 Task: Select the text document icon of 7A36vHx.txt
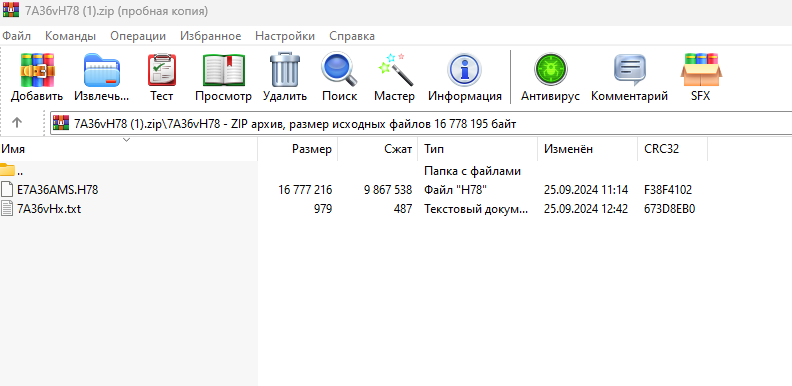pos(7,208)
